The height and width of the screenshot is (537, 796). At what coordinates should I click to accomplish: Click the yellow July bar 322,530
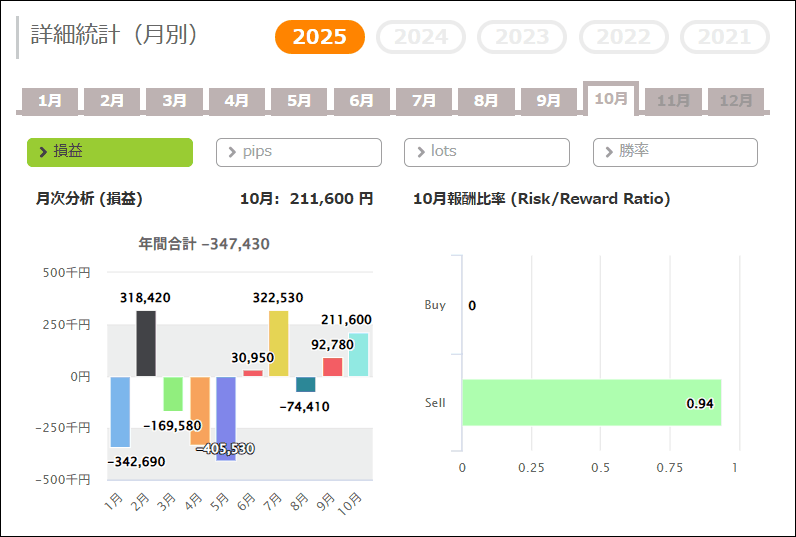pos(279,343)
